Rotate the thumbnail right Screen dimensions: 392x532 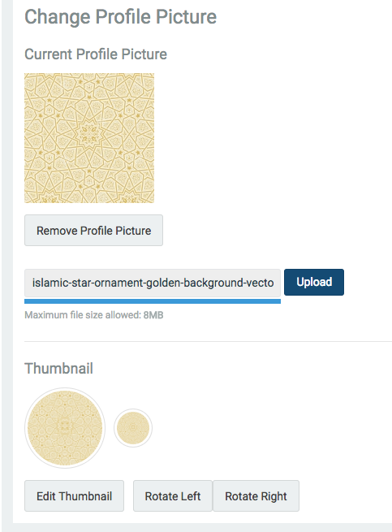point(256,495)
